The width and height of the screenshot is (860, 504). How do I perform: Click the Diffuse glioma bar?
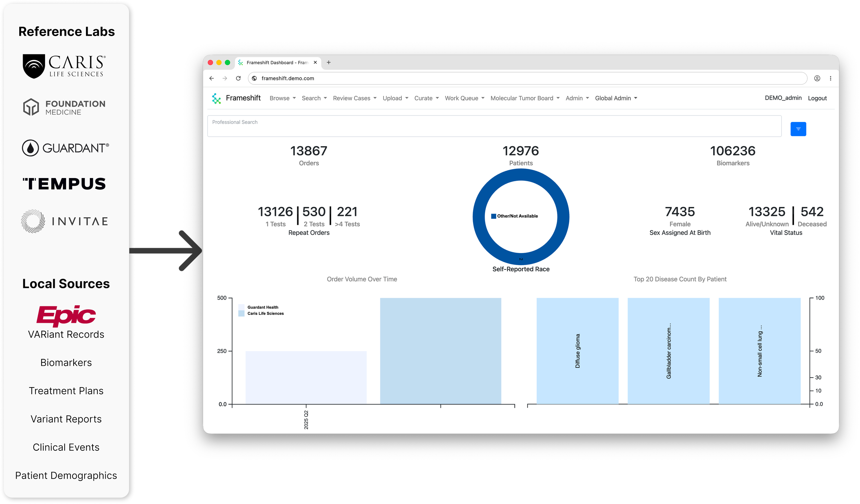578,351
